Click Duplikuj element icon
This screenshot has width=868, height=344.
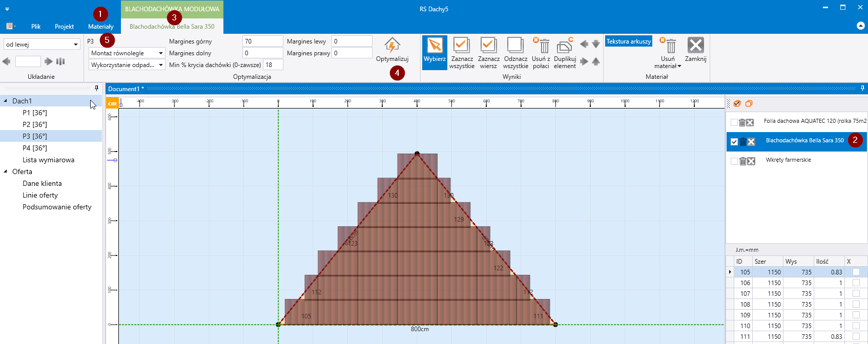pos(565,46)
